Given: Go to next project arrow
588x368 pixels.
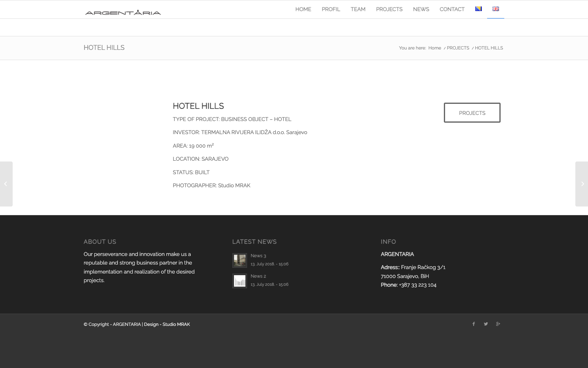Looking at the screenshot, I should click(x=582, y=184).
